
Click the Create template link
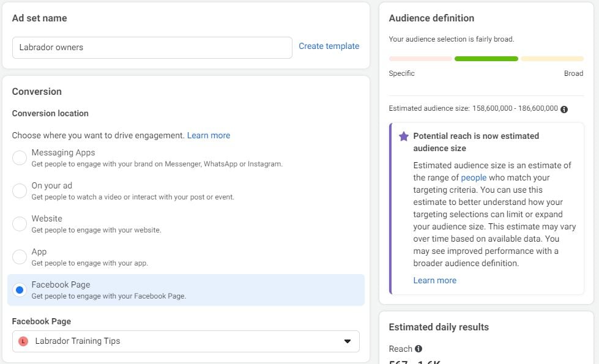point(329,46)
